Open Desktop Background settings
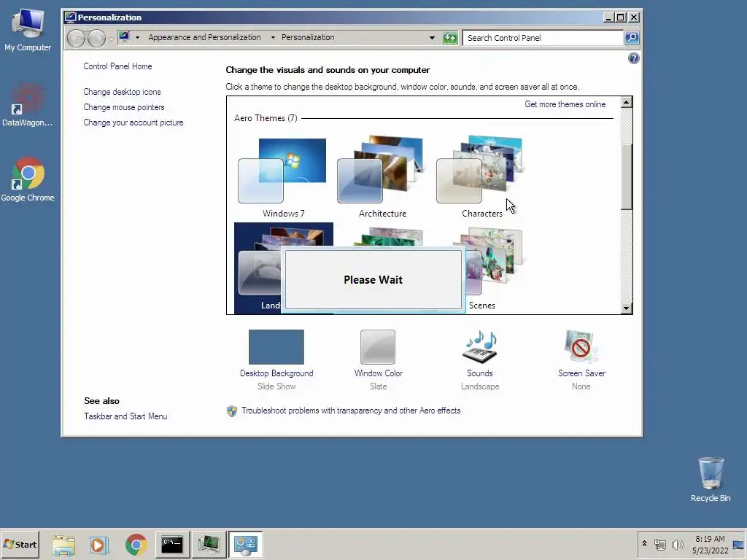747x560 pixels. point(276,360)
